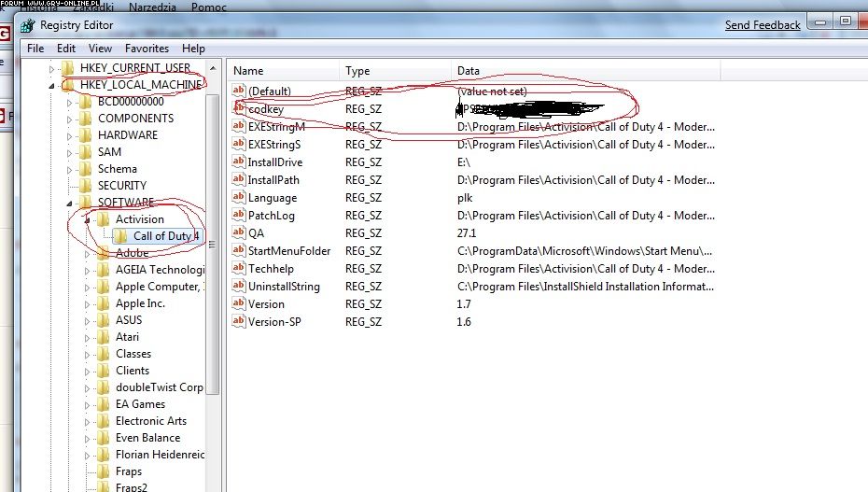Open the File menu
The width and height of the screenshot is (868, 492).
pyautogui.click(x=35, y=49)
